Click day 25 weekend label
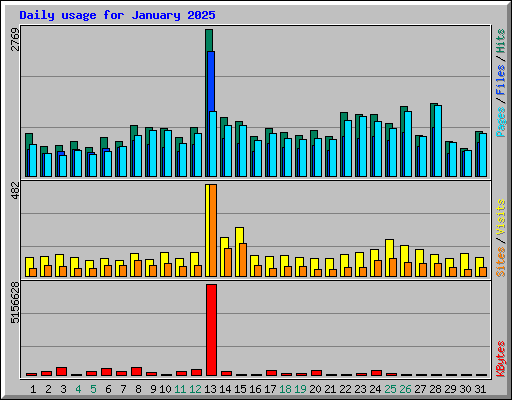The width and height of the screenshot is (512, 400). 390,389
